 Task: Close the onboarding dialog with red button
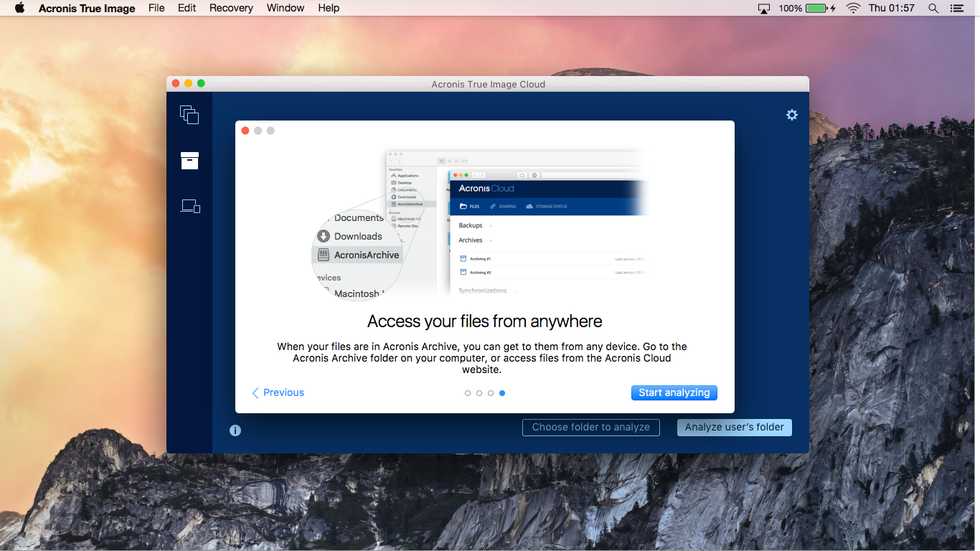(245, 131)
